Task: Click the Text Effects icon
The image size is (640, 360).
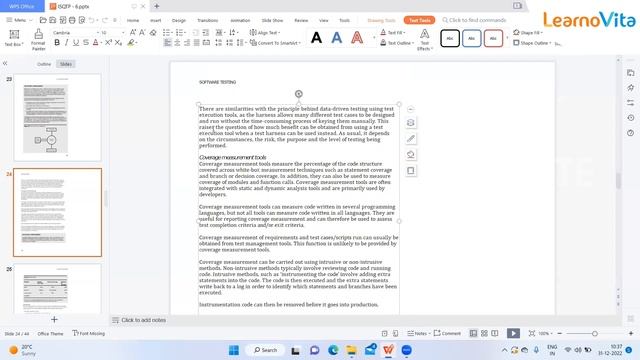Action: pos(424,34)
